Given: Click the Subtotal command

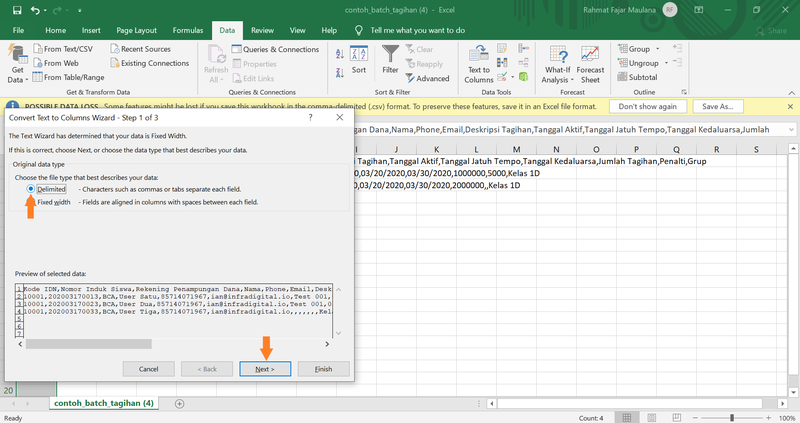Looking at the screenshot, I should tap(637, 78).
